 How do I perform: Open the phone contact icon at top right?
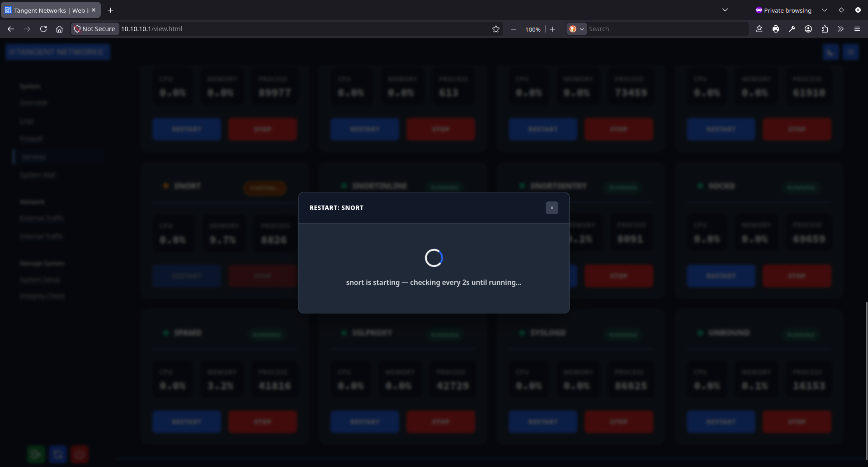click(x=831, y=52)
